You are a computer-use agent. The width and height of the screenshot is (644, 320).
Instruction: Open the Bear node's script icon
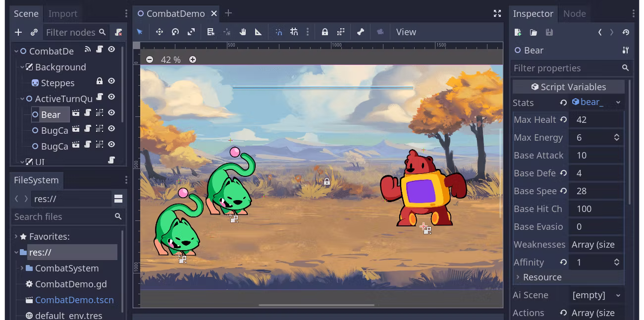(88, 112)
